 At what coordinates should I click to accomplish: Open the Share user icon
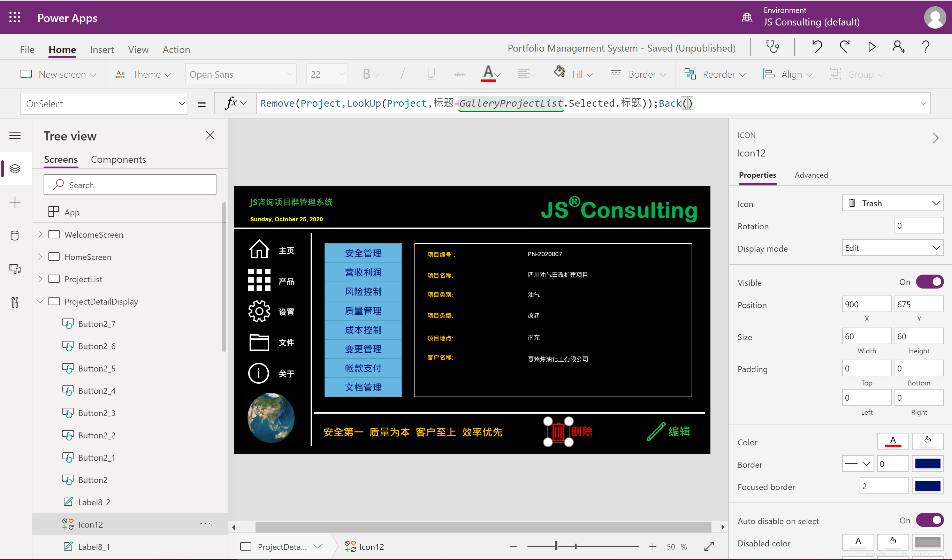click(899, 47)
